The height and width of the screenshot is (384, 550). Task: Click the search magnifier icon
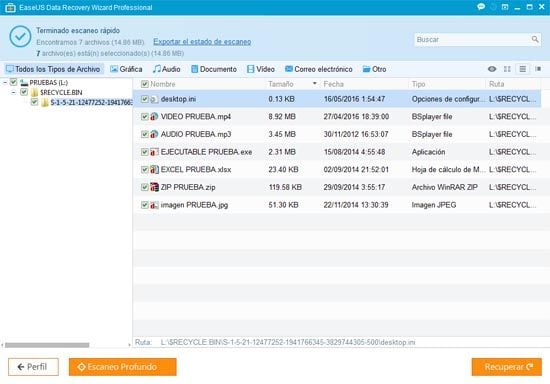pos(535,39)
